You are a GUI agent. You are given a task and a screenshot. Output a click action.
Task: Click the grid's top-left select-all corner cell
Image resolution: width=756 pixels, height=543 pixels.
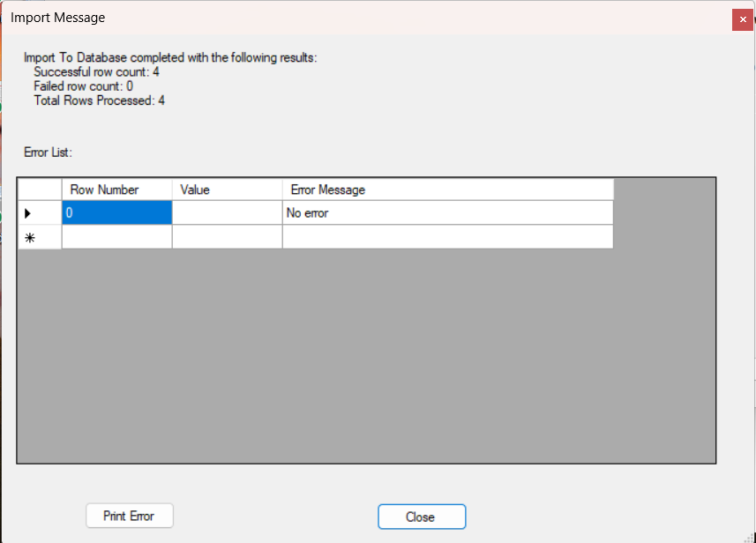[x=40, y=190]
